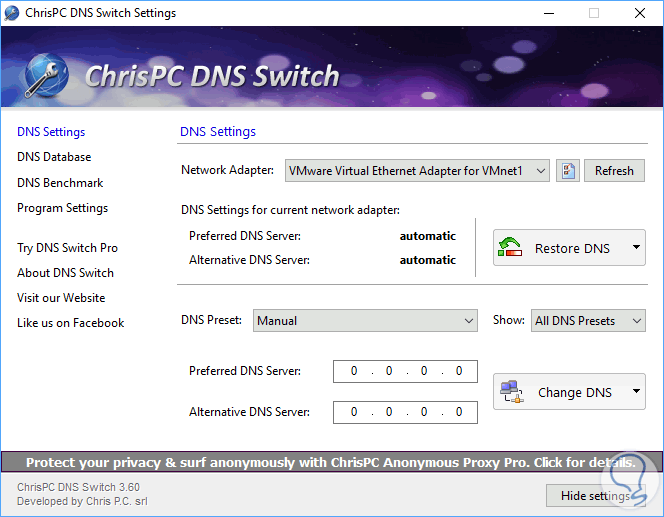
Task: Click the current Alternative DNS 'automatic' value
Action: pos(428,260)
